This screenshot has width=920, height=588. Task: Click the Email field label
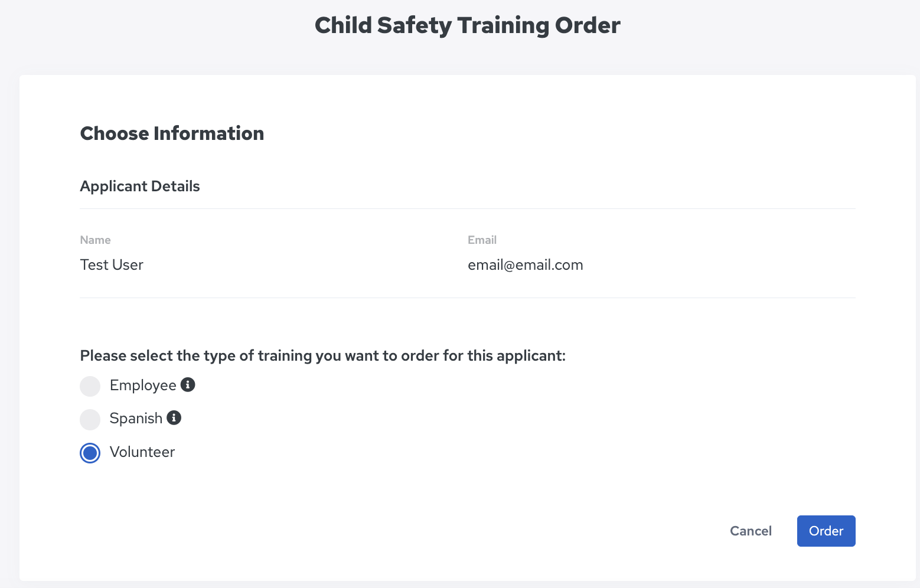click(x=482, y=240)
